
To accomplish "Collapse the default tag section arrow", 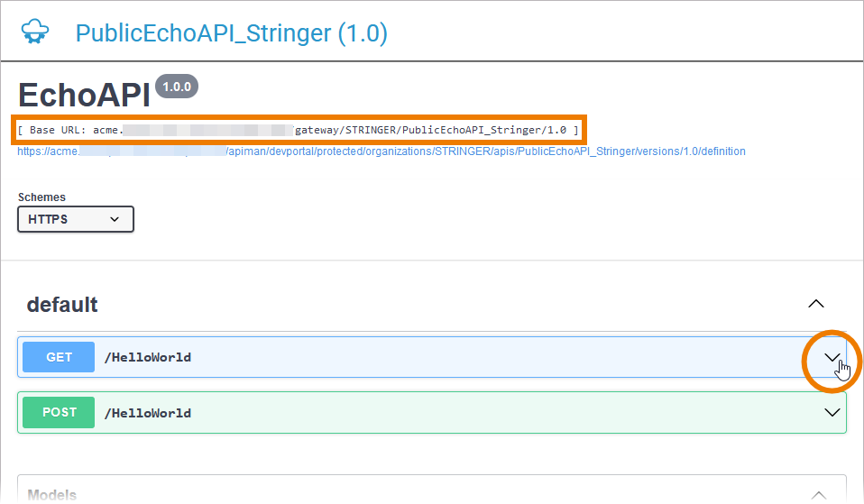I will 815,304.
